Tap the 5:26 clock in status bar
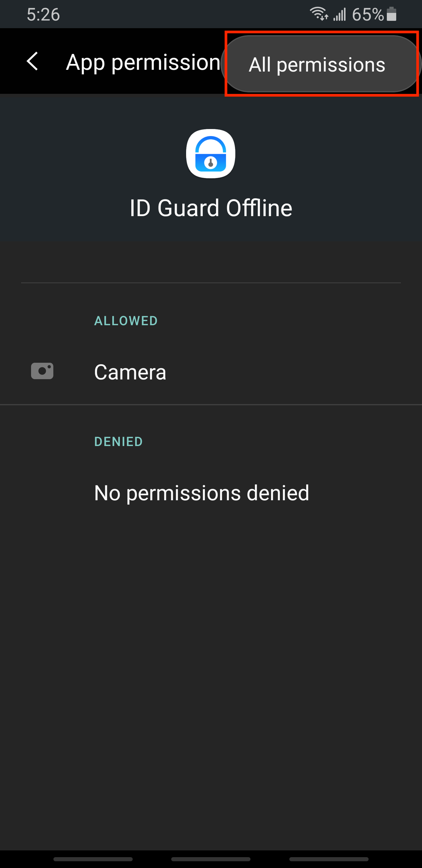The height and width of the screenshot is (868, 422). click(x=43, y=15)
